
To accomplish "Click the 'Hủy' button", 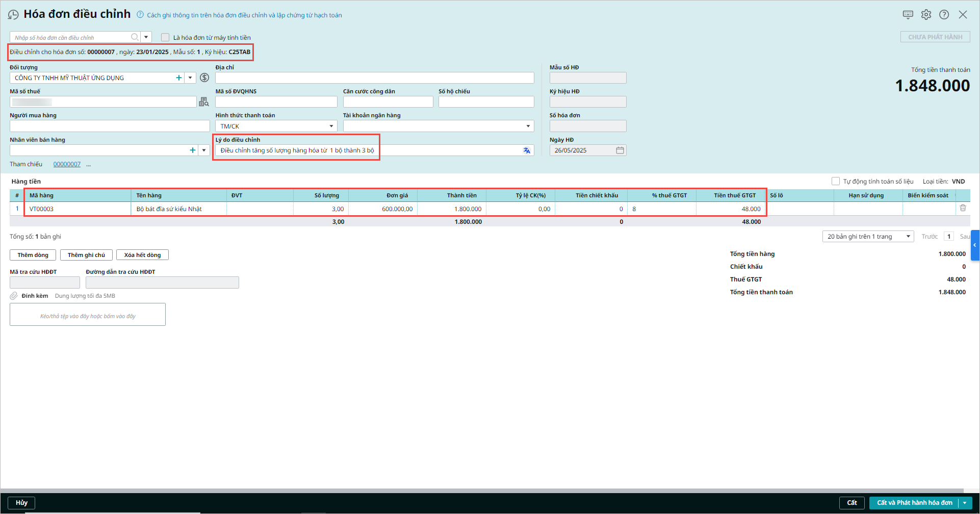I will [x=21, y=503].
